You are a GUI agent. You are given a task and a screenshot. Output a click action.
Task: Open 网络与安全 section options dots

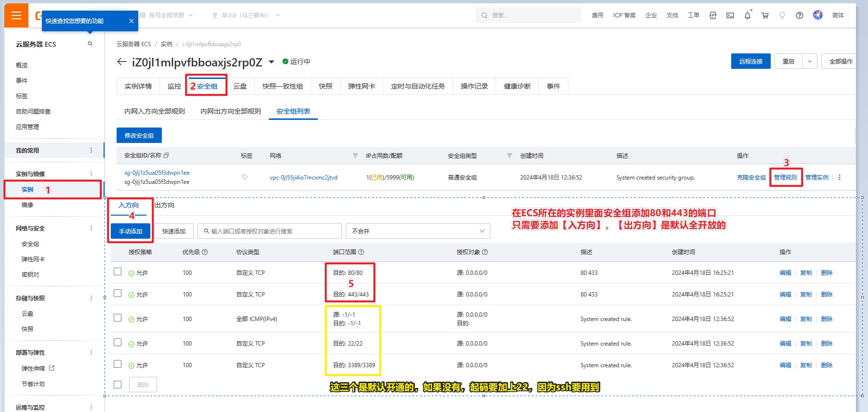(91, 229)
